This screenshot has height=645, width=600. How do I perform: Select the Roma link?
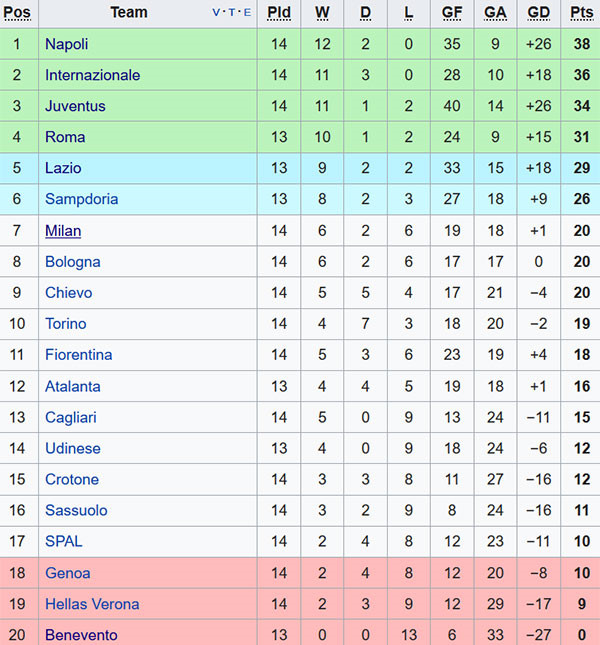65,137
